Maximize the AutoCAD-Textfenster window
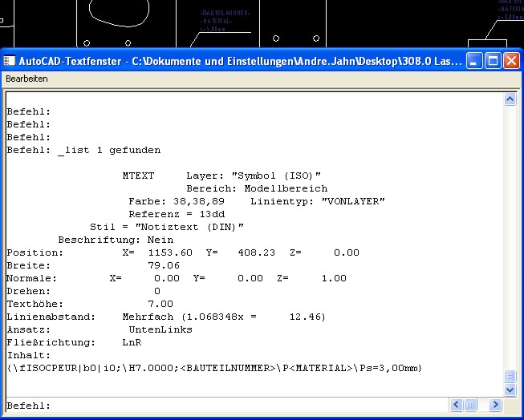The width and height of the screenshot is (524, 420). click(493, 61)
